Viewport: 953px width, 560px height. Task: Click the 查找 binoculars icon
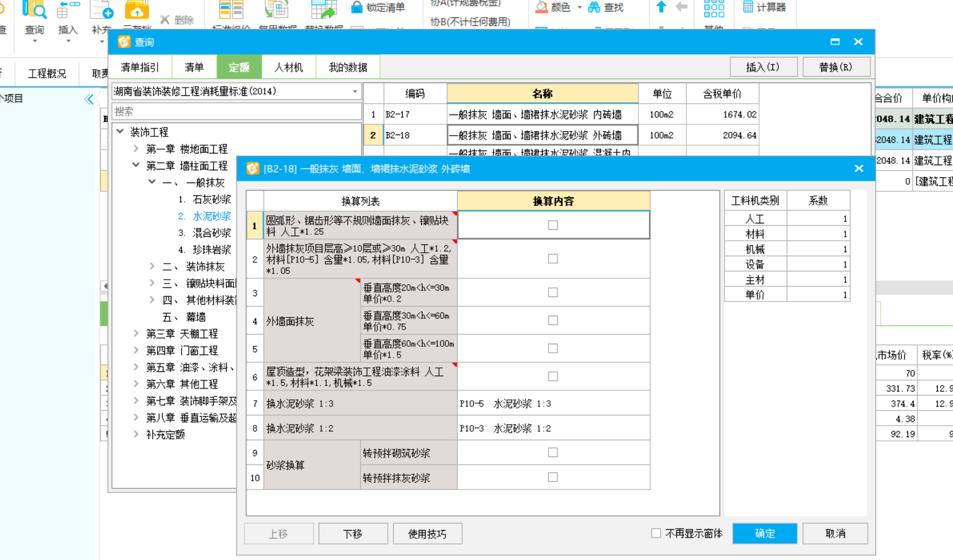coord(594,7)
